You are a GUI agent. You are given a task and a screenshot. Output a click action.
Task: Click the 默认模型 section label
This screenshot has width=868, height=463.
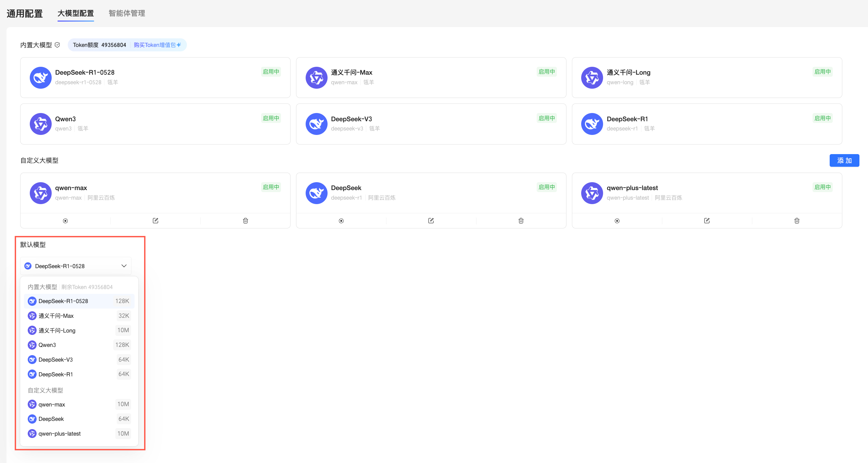33,245
